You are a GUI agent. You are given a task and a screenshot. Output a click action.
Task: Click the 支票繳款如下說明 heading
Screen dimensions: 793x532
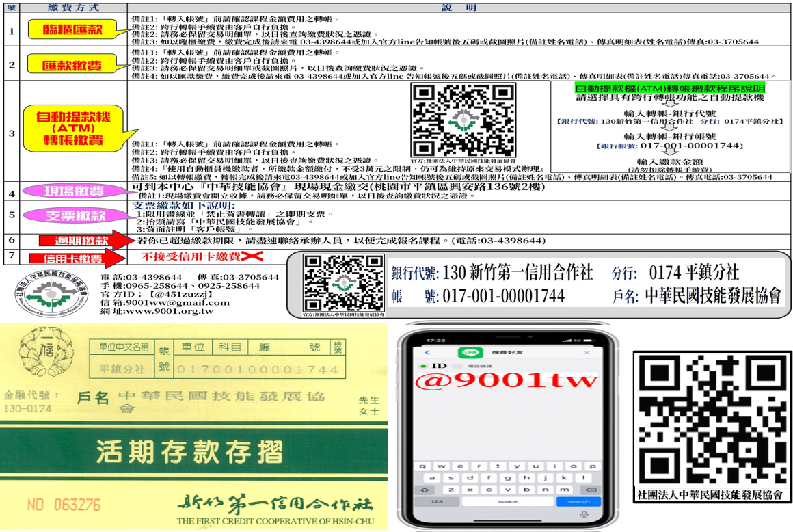(x=184, y=205)
